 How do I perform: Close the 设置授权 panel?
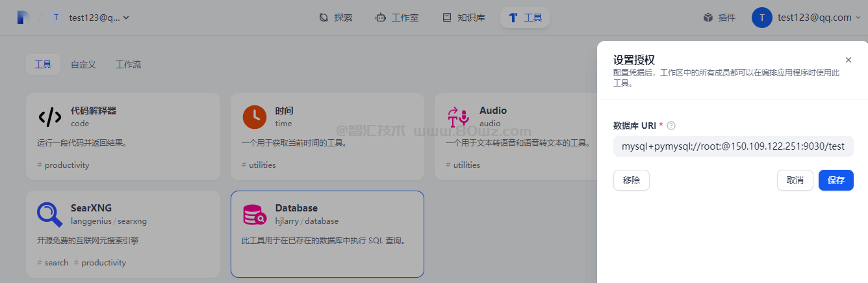pos(848,60)
